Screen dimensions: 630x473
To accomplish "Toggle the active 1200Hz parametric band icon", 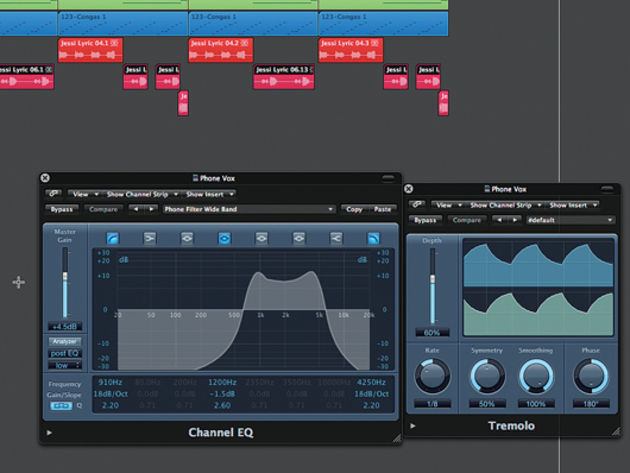I will click(x=224, y=239).
